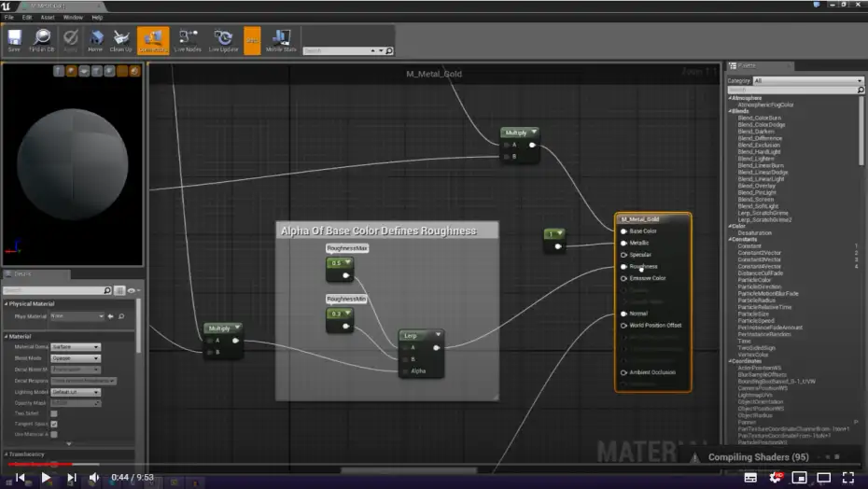The width and height of the screenshot is (868, 489).
Task: Open the Help menu
Action: tap(97, 17)
